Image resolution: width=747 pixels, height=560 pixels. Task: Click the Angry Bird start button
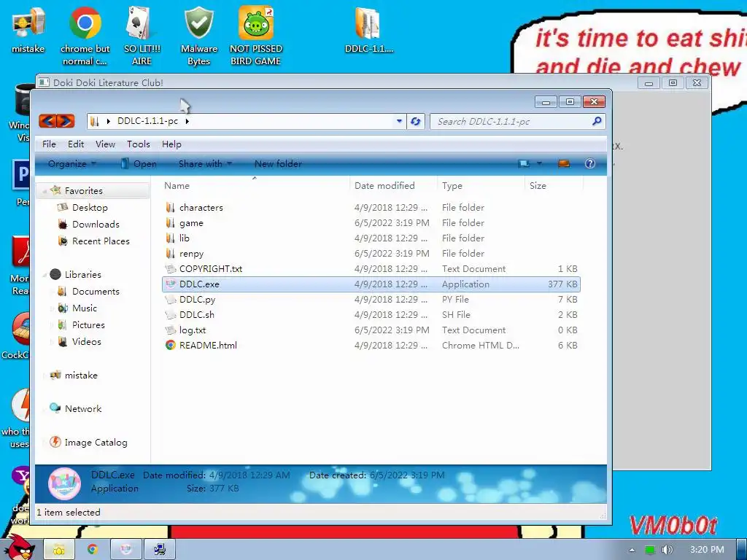19,547
